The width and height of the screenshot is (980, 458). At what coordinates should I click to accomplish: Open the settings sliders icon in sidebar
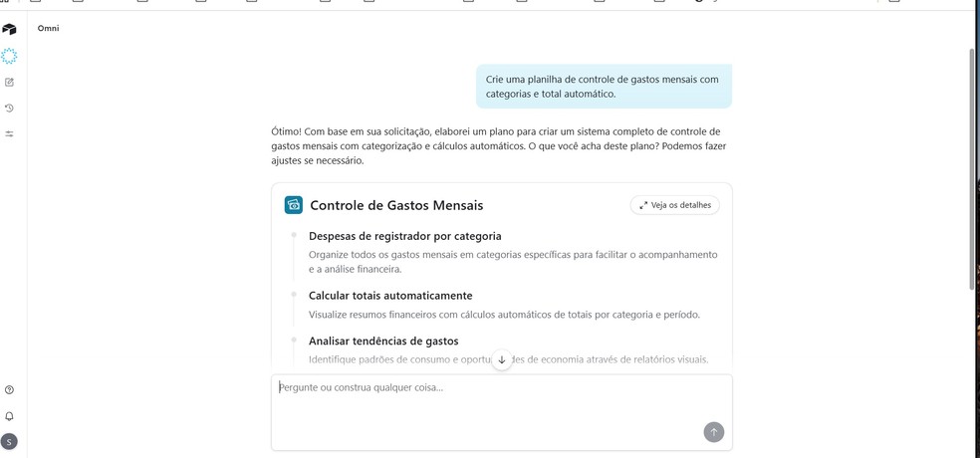tap(9, 133)
